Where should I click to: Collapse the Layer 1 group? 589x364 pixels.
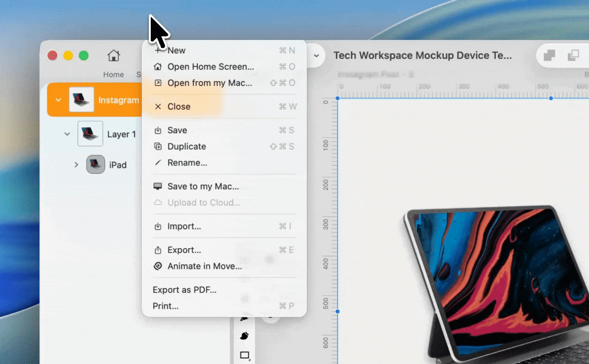[x=67, y=134]
